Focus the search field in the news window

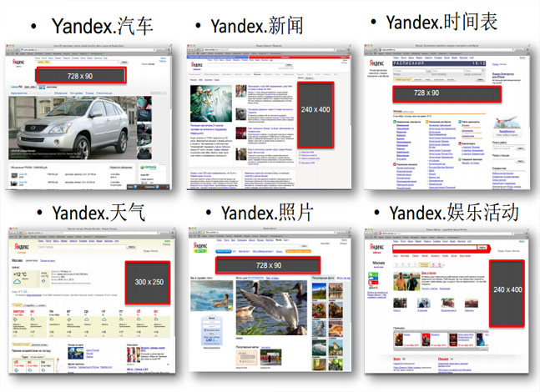pos(245,65)
